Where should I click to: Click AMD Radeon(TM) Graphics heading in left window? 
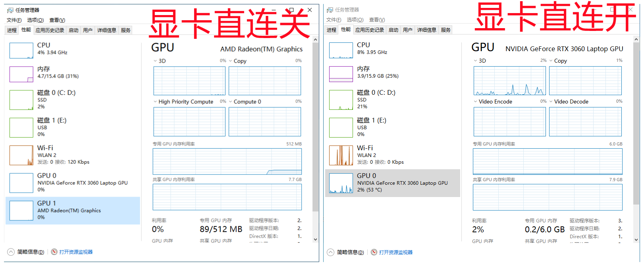[261, 49]
